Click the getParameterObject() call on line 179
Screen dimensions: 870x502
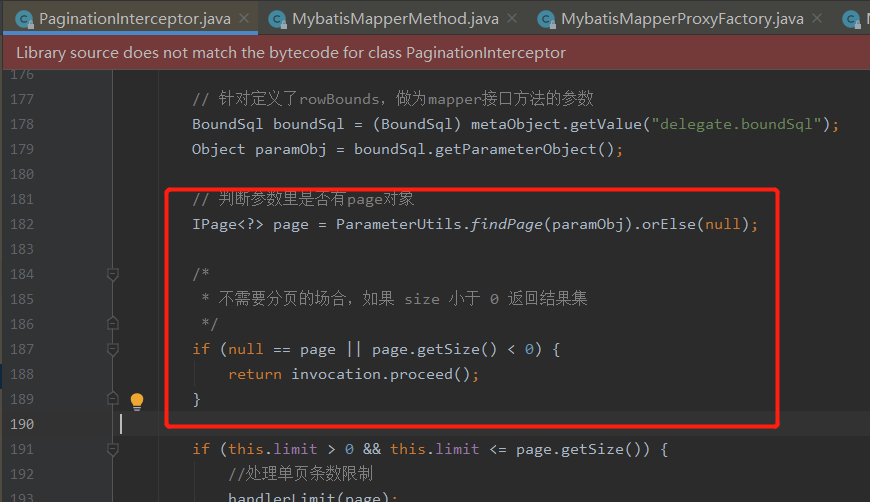[524, 149]
